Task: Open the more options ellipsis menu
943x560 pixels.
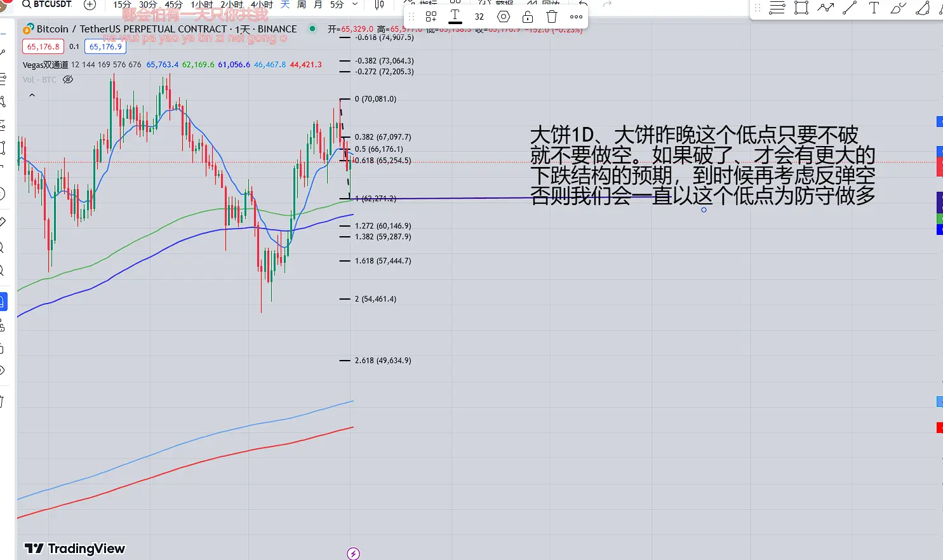Action: 576,17
